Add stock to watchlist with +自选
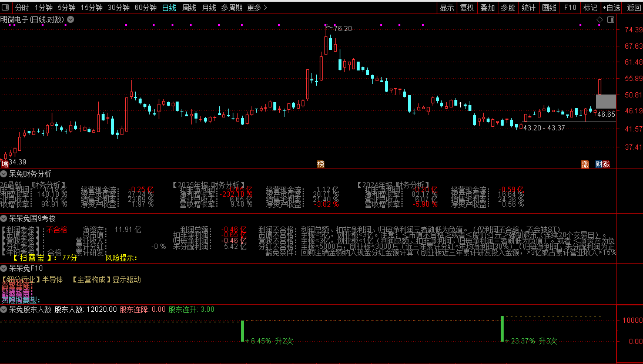Image resolution: width=643 pixels, height=364 pixels. 611,8
